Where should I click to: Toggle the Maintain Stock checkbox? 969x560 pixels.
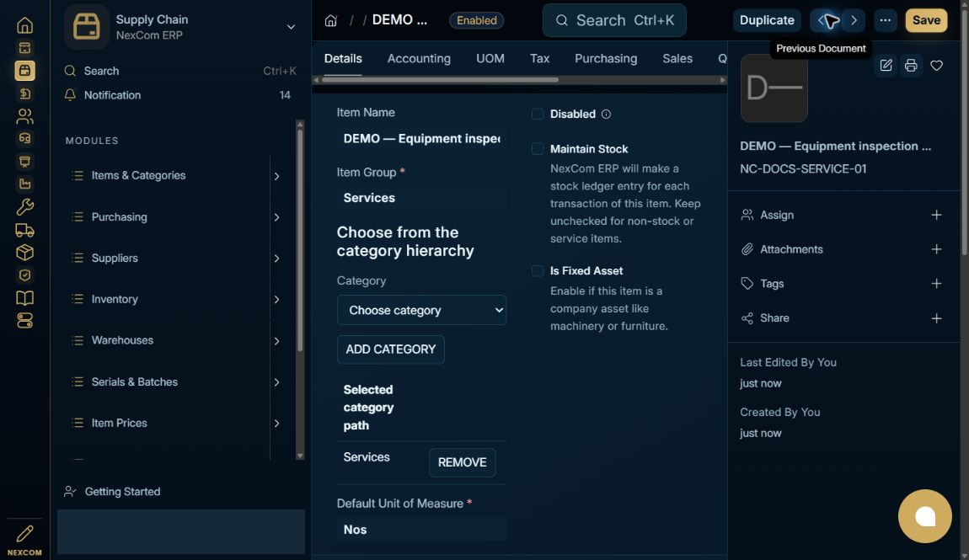tap(538, 149)
